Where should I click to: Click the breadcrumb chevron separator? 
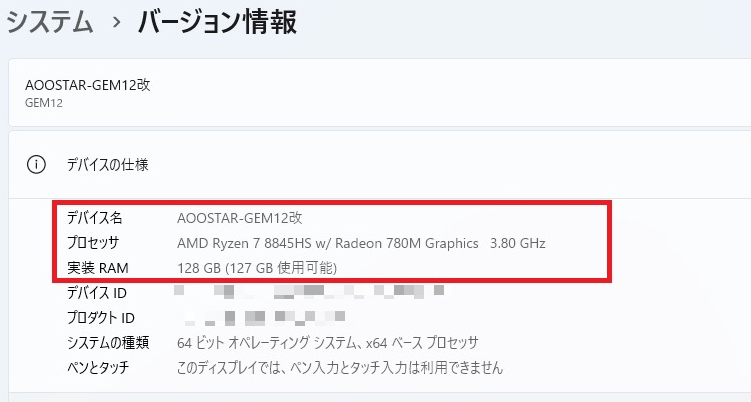(x=116, y=22)
